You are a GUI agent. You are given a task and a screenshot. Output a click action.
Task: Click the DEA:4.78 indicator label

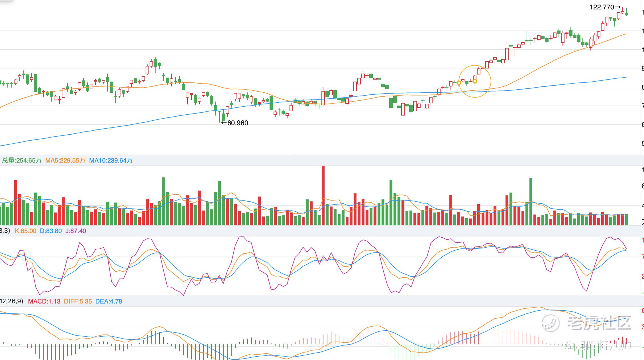[109, 302]
